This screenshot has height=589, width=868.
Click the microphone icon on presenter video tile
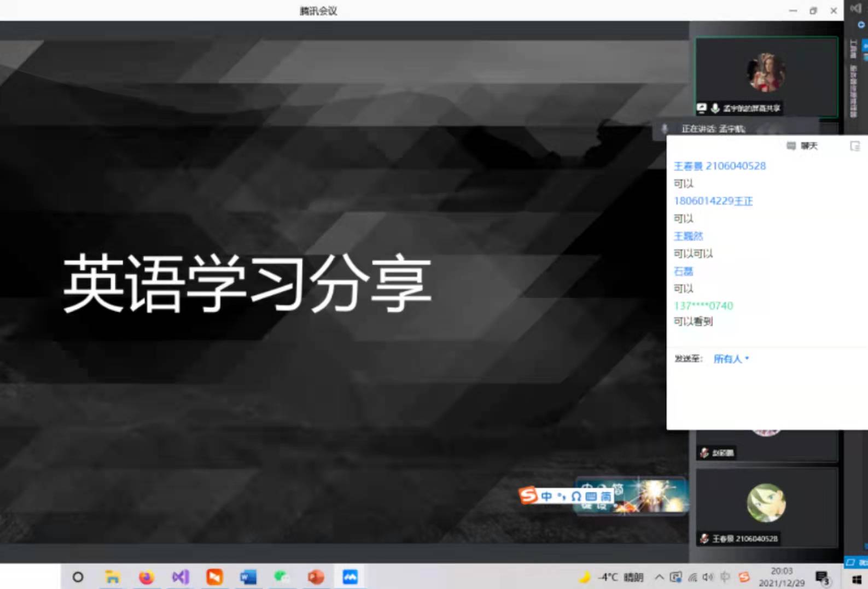715,108
